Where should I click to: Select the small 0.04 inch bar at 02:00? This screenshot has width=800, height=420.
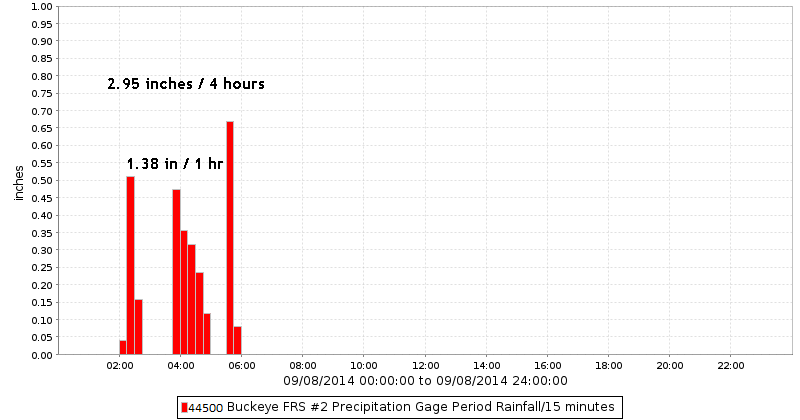click(123, 348)
